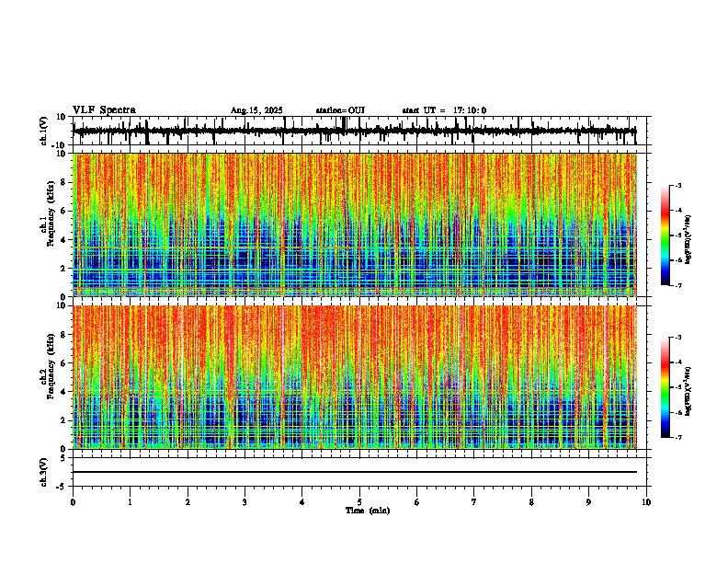The height and width of the screenshot is (563, 728).
Task: Click the ch.2 "Frequency (kHz)" axis label
Action: pyautogui.click(x=51, y=366)
